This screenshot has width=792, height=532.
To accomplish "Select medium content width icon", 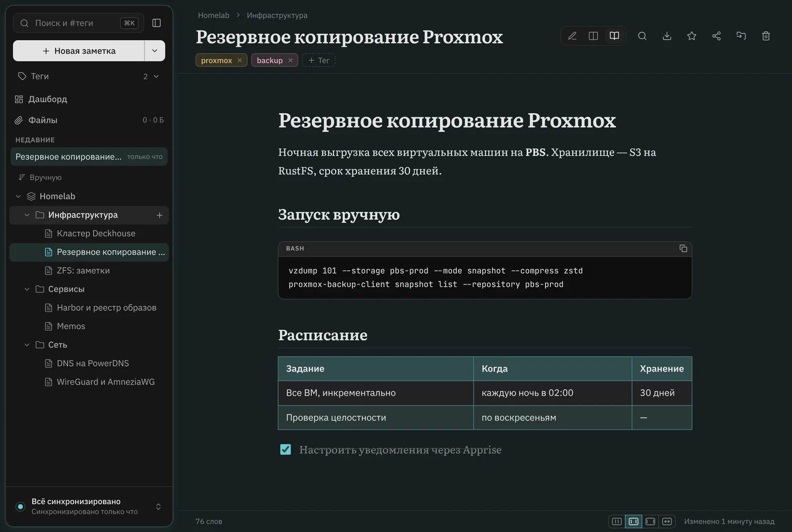I will tap(634, 521).
